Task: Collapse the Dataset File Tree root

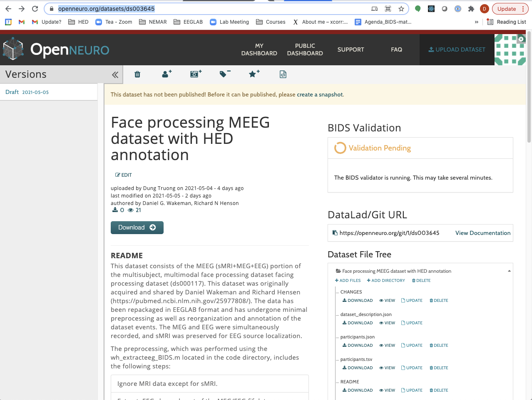Action: pyautogui.click(x=509, y=270)
